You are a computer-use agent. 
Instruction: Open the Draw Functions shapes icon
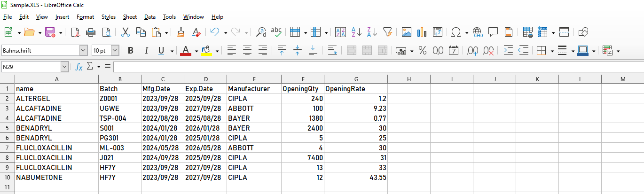[x=583, y=32]
